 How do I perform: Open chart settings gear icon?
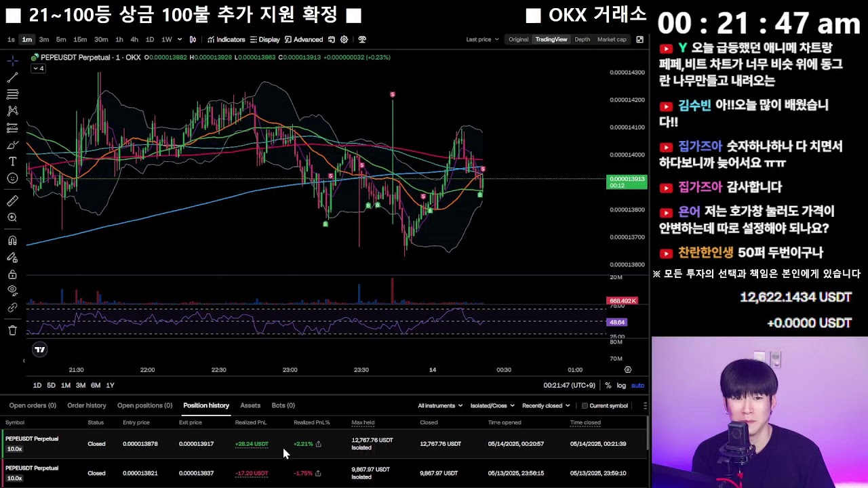pyautogui.click(x=344, y=39)
